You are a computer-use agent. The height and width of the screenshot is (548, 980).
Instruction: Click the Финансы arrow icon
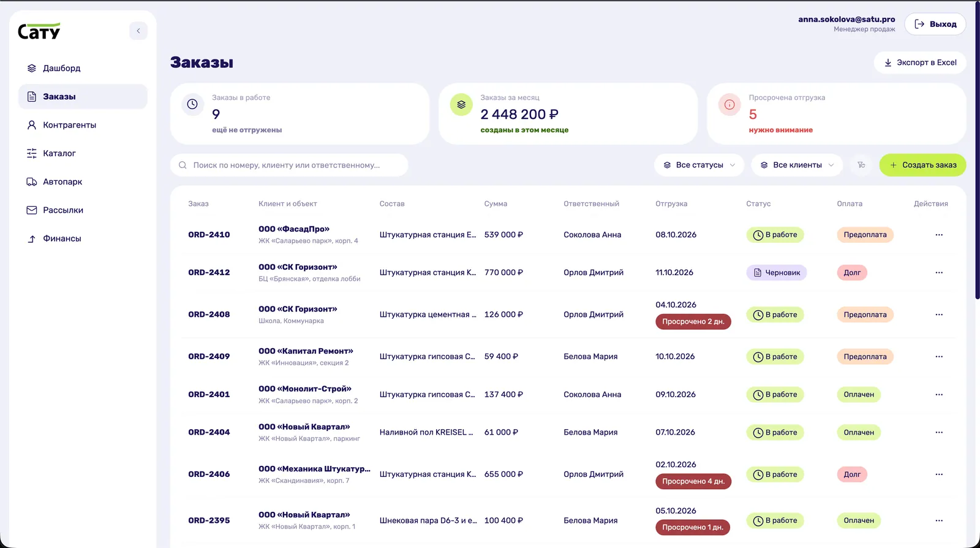pyautogui.click(x=32, y=238)
